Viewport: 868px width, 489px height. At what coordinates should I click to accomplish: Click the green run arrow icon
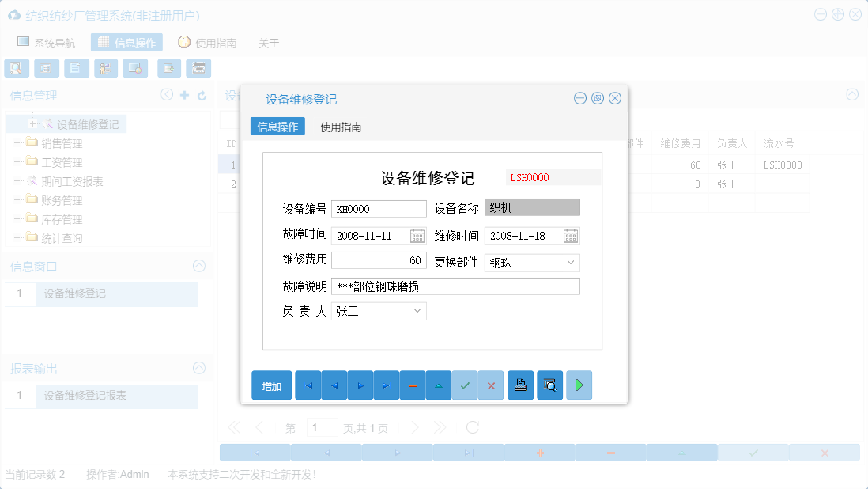[x=579, y=385]
